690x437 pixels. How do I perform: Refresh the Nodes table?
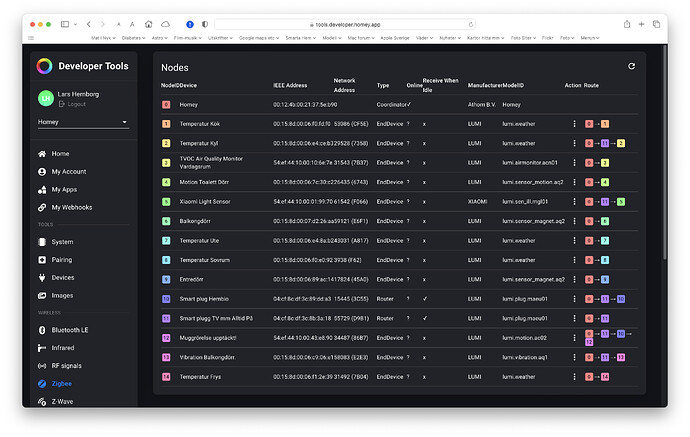[631, 66]
